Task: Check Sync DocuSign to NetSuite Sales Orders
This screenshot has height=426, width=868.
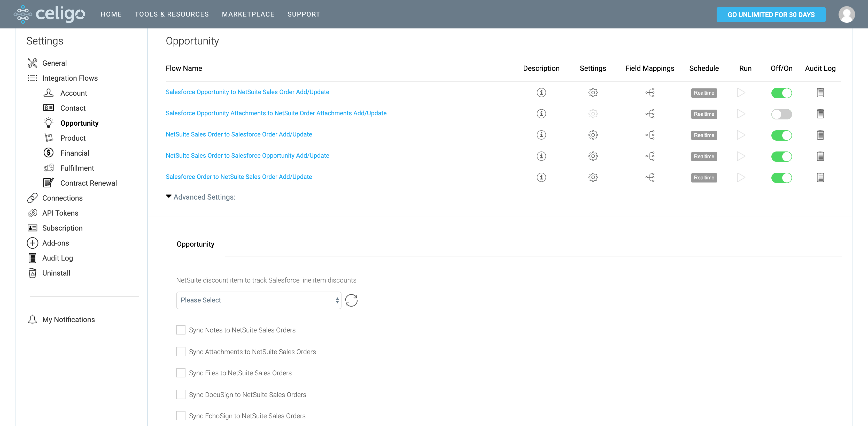Action: tap(181, 394)
